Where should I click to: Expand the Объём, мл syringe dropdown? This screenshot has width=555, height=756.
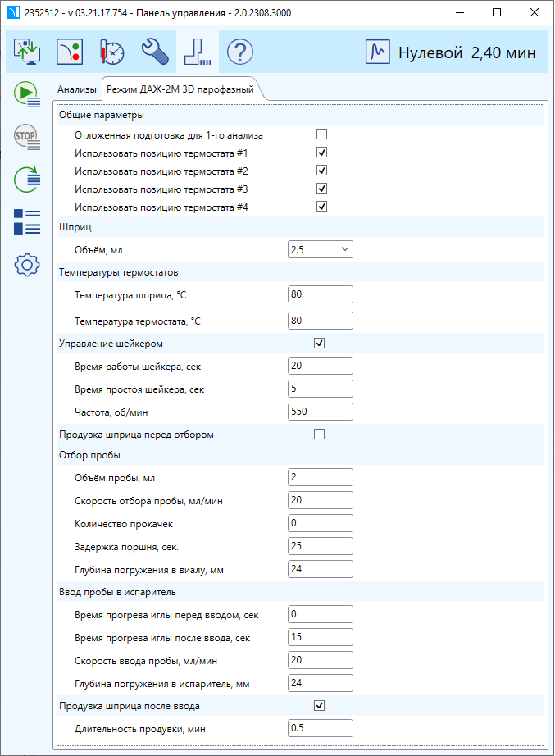click(321, 250)
